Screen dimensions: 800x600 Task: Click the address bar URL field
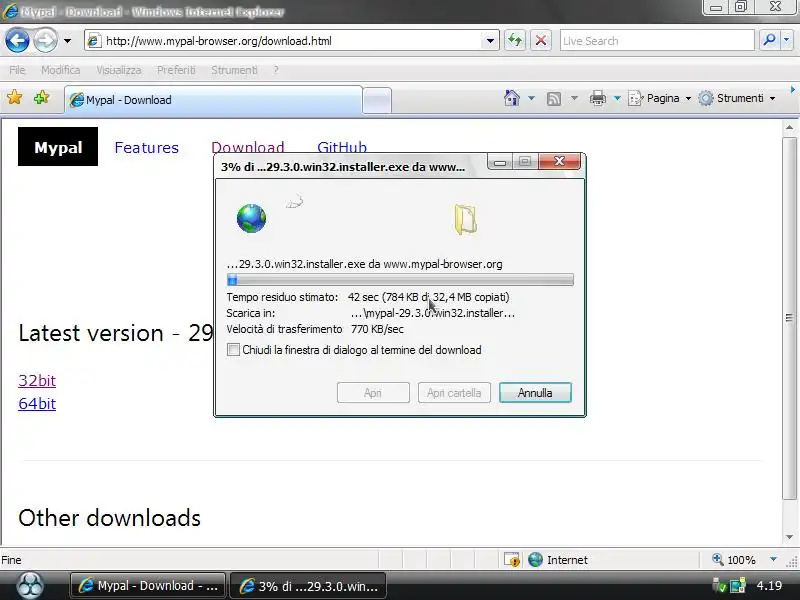point(283,41)
